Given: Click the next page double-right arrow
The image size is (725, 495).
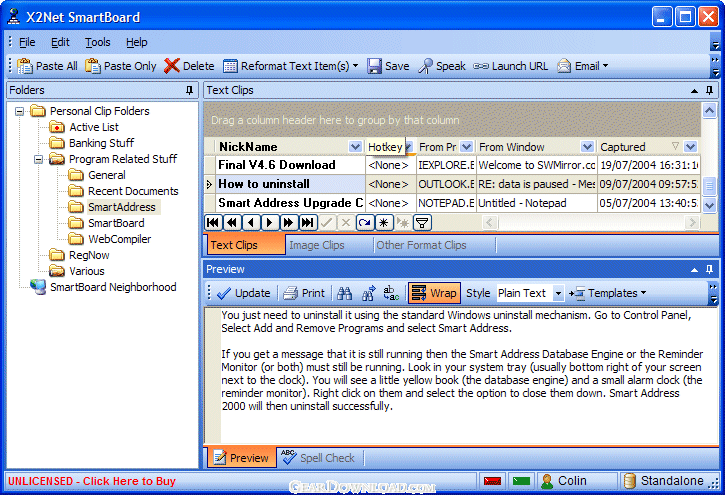Looking at the screenshot, I should click(x=289, y=223).
